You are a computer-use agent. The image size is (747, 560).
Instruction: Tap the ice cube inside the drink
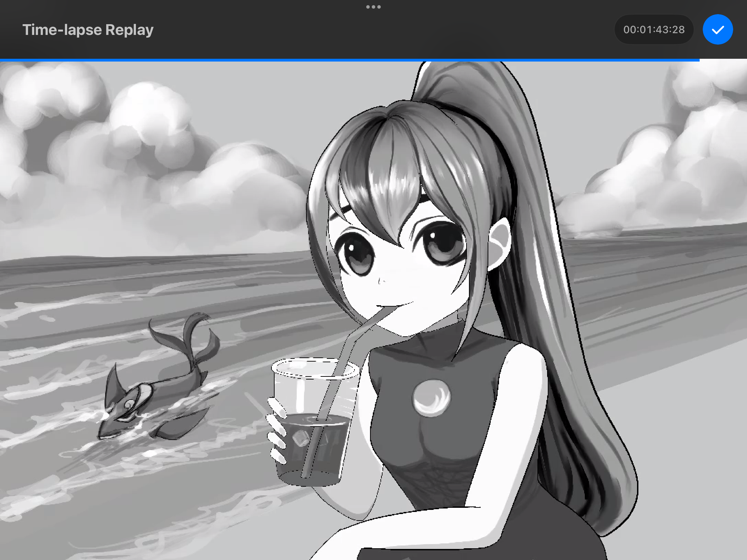coord(302,438)
